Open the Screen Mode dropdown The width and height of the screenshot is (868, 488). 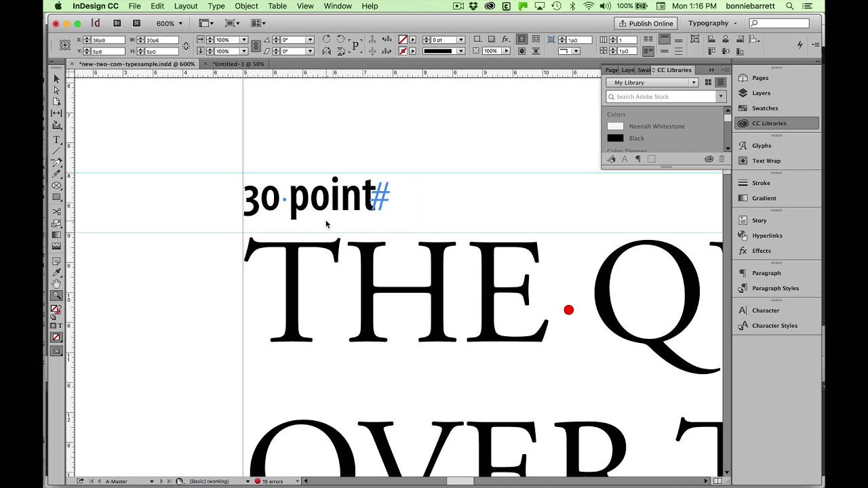232,24
